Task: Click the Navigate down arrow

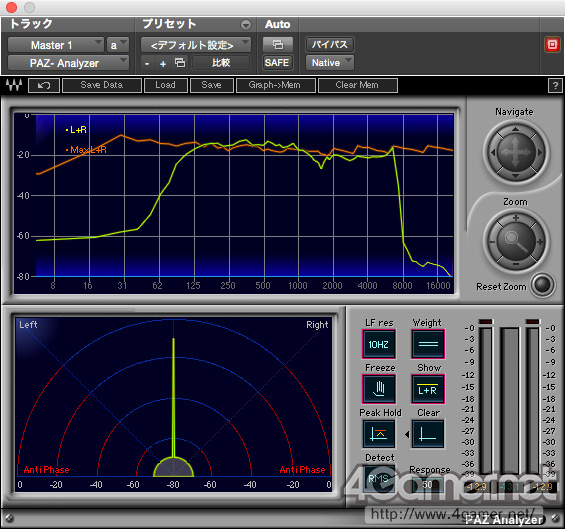Action: [x=516, y=176]
